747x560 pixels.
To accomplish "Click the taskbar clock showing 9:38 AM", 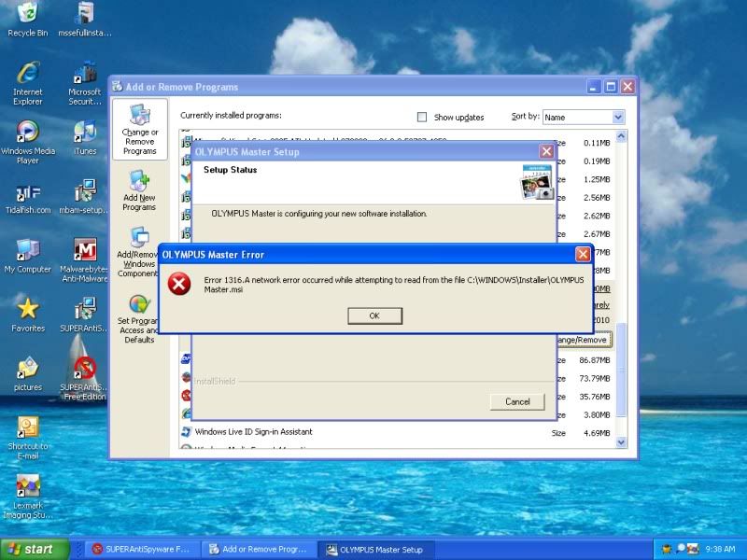I will [720, 549].
